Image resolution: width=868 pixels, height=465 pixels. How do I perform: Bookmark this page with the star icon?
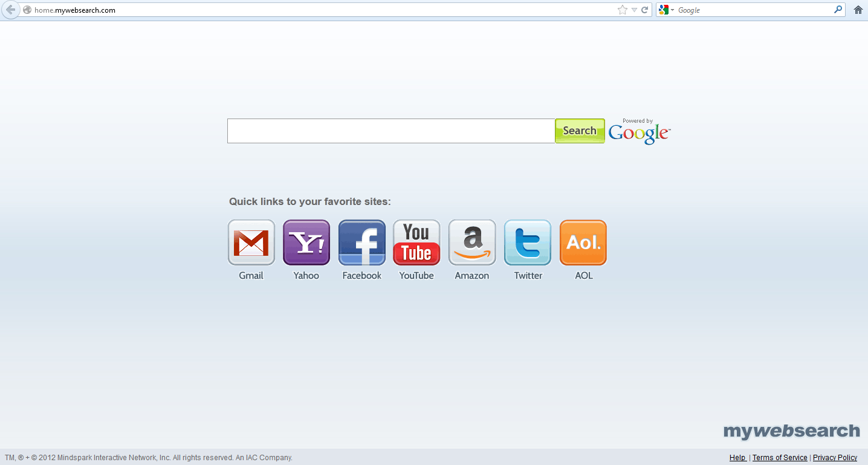(623, 10)
